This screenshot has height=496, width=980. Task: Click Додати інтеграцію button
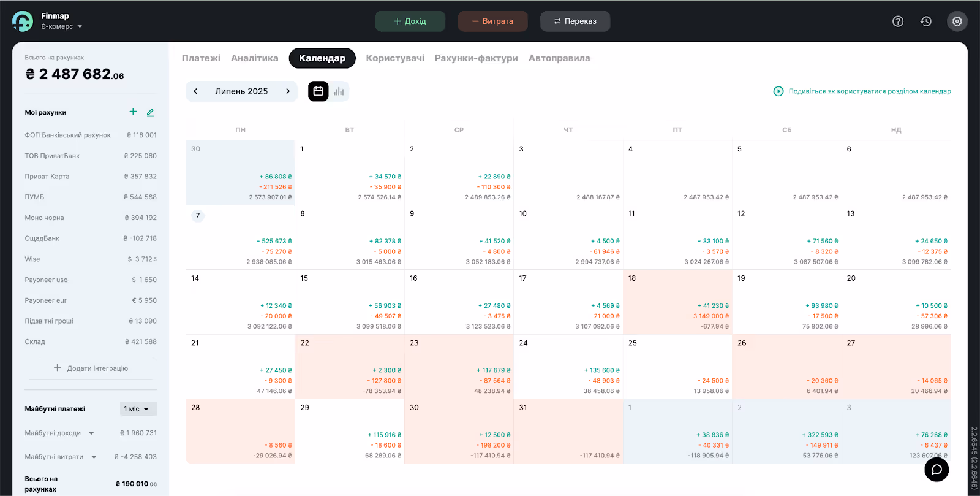tap(91, 368)
